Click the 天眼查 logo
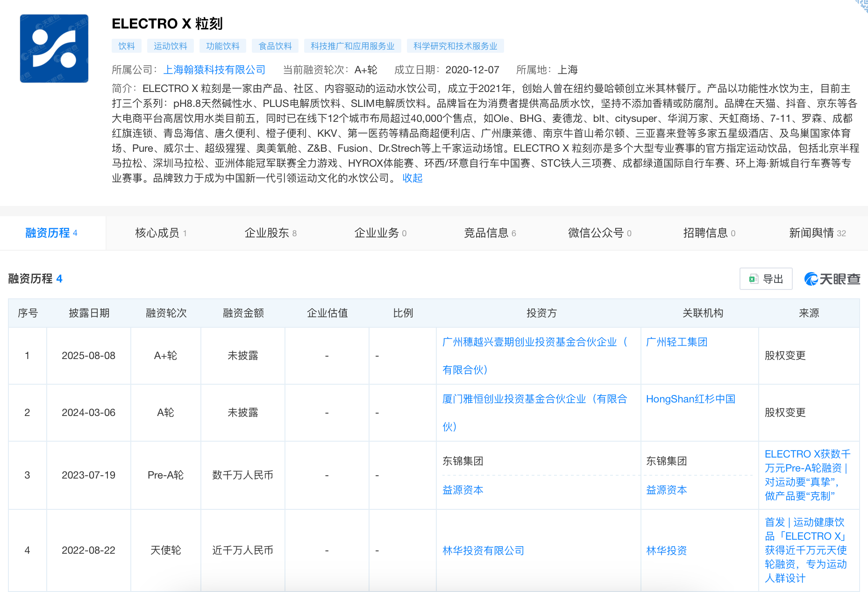The height and width of the screenshot is (592, 868). [832, 279]
